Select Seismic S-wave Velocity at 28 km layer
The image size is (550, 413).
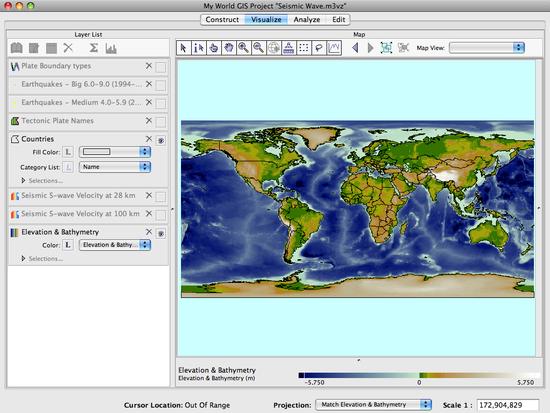[78, 195]
